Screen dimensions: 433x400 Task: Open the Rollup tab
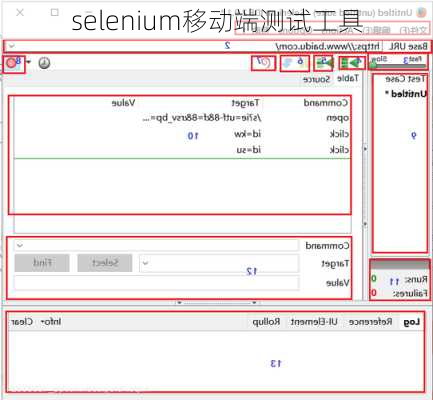tap(266, 322)
